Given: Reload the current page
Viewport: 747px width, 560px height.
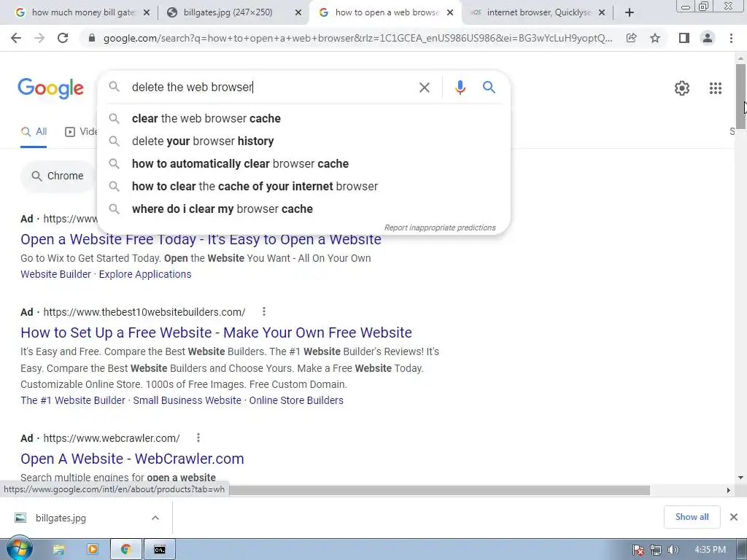Looking at the screenshot, I should pyautogui.click(x=63, y=38).
